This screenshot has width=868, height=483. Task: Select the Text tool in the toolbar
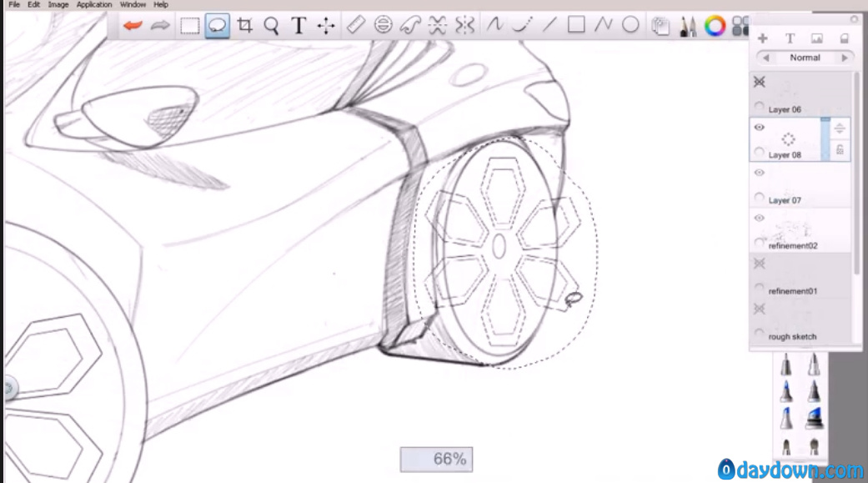click(299, 26)
